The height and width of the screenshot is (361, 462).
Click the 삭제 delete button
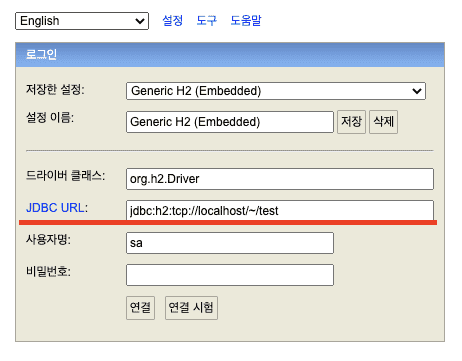[383, 122]
